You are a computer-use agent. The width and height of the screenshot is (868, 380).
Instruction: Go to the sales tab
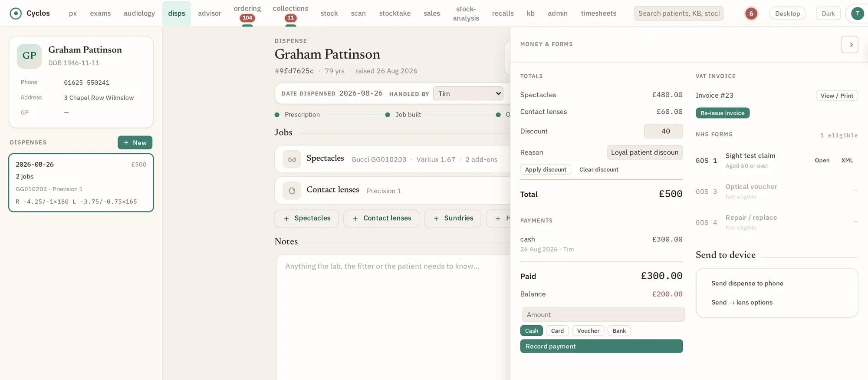coord(431,13)
